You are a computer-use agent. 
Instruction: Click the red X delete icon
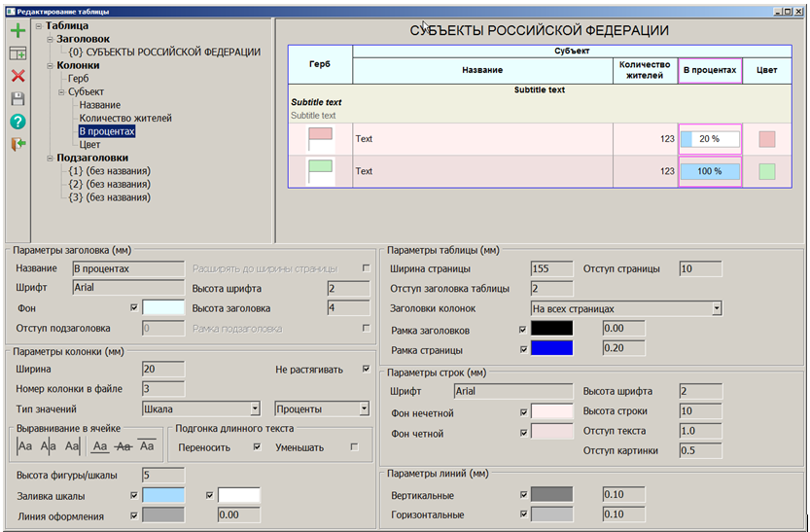[x=18, y=76]
